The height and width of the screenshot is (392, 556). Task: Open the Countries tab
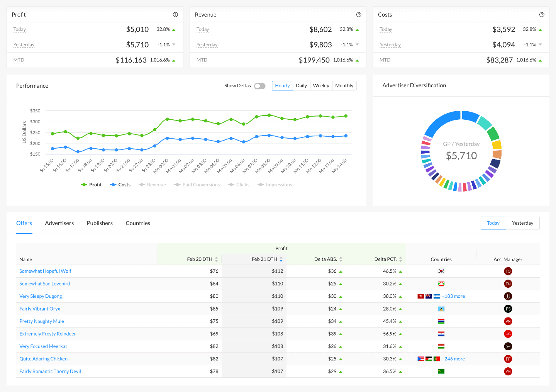click(x=138, y=223)
